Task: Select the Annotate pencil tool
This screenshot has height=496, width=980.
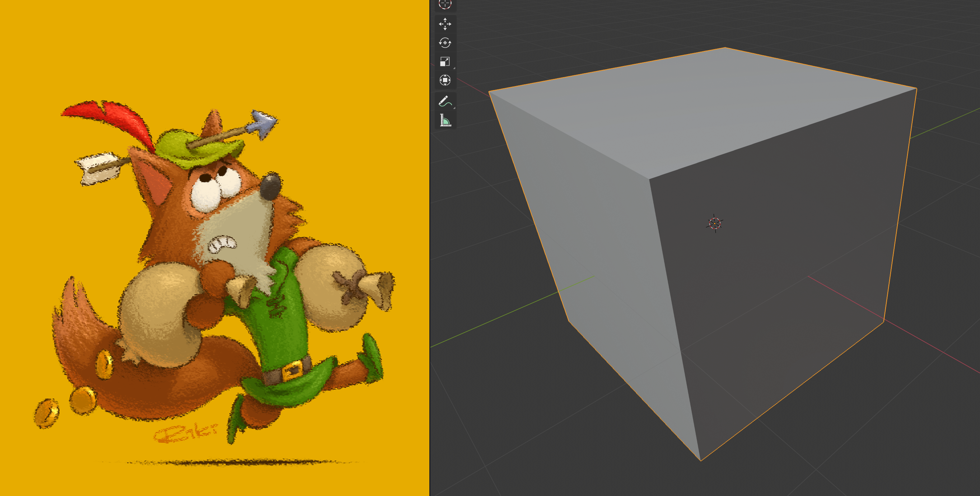Action: pyautogui.click(x=445, y=102)
